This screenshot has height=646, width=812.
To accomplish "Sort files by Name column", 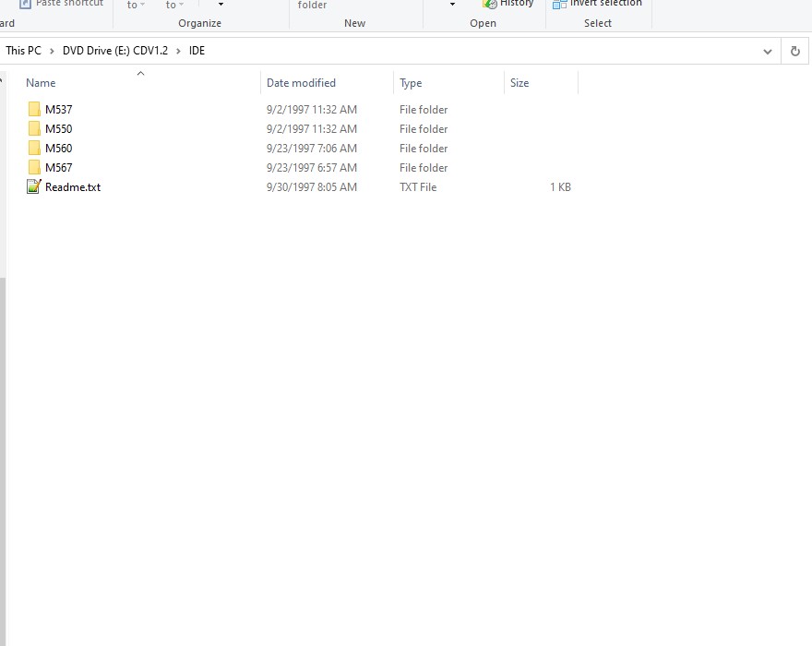I will 41,83.
